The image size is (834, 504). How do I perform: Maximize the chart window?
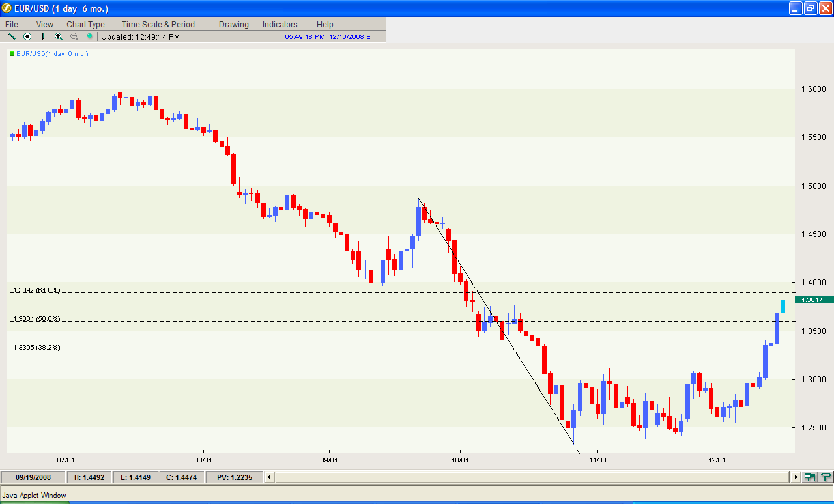click(x=811, y=8)
